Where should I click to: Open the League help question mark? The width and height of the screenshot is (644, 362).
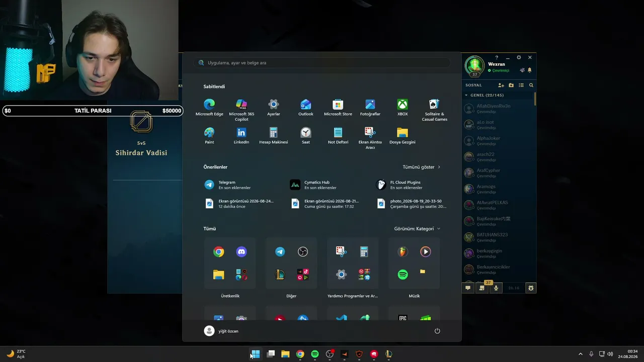[x=497, y=58]
